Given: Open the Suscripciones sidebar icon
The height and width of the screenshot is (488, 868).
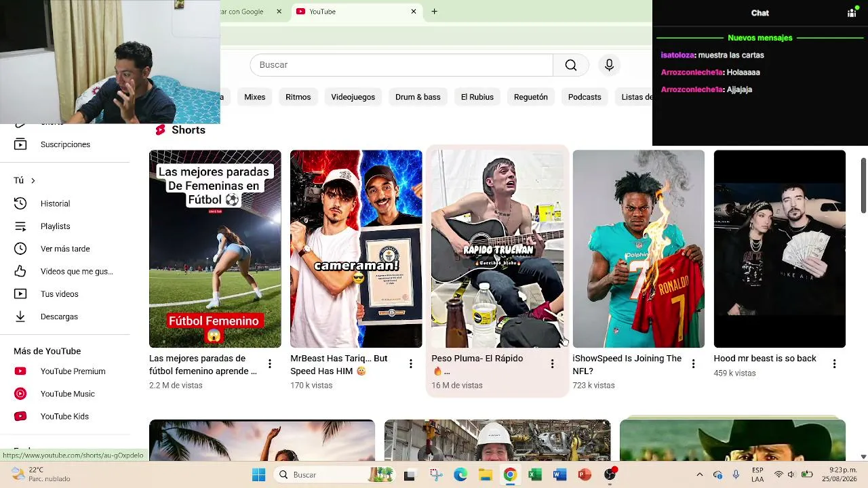Looking at the screenshot, I should coord(20,144).
